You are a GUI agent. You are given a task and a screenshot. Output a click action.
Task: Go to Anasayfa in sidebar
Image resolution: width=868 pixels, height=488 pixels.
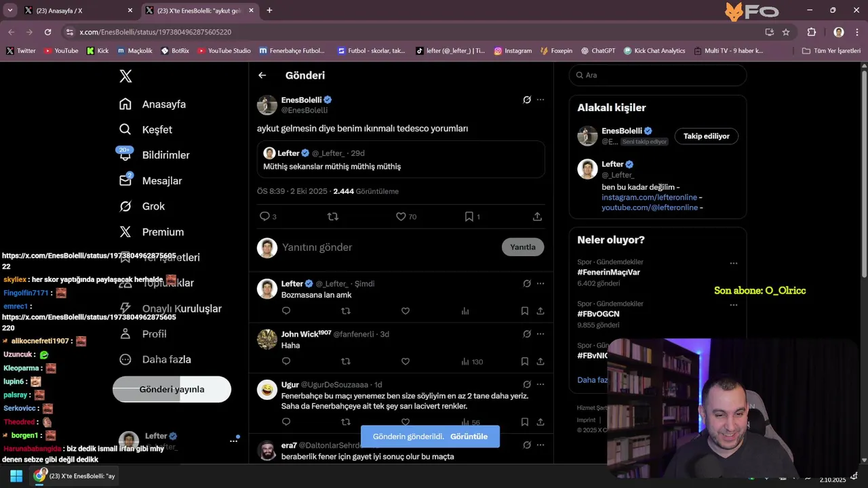pyautogui.click(x=153, y=104)
